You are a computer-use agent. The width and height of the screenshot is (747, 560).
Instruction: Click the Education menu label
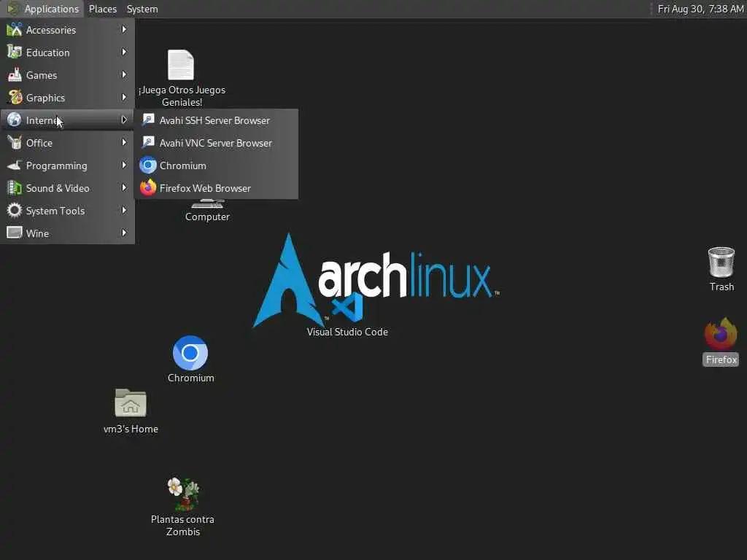[47, 52]
